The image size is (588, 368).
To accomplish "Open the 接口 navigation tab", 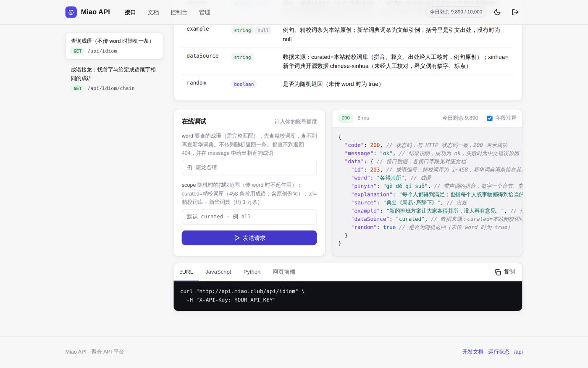I will [130, 12].
